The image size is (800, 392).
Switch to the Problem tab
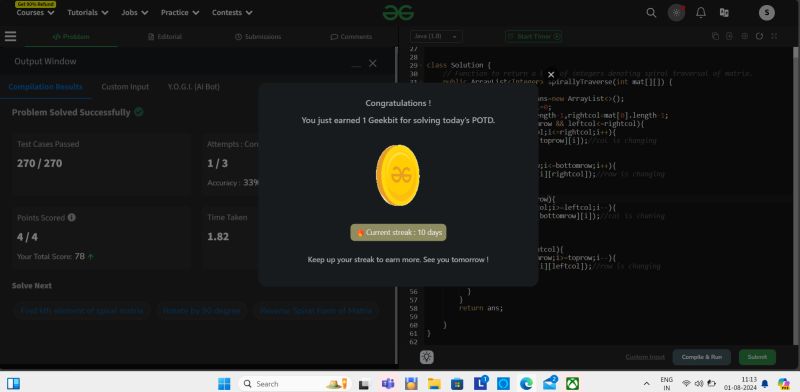[71, 37]
